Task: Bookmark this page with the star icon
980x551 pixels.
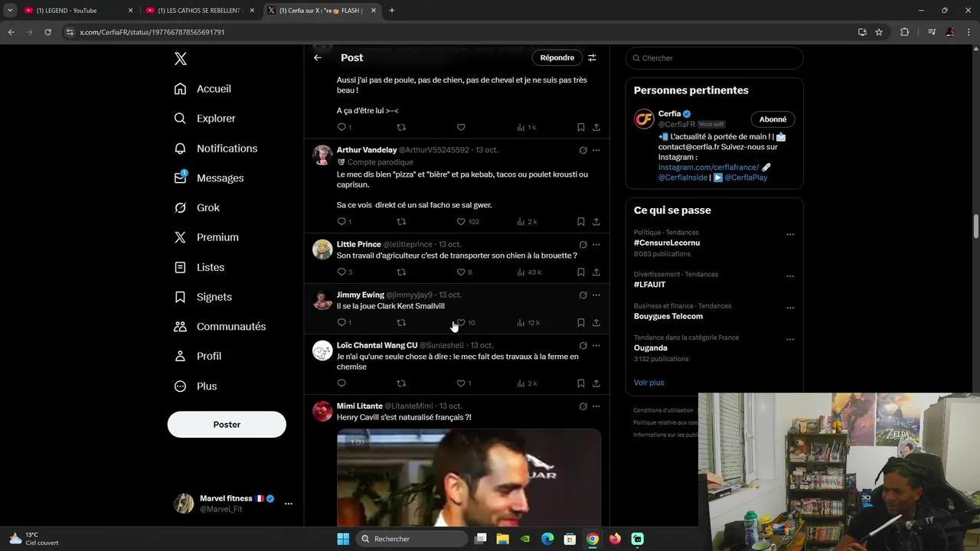Action: [x=879, y=32]
